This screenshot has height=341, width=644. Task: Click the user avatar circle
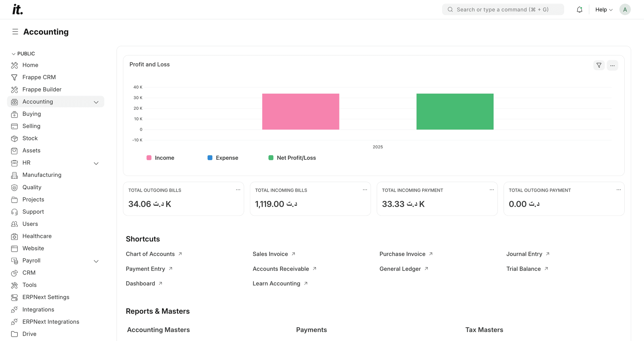coord(625,9)
